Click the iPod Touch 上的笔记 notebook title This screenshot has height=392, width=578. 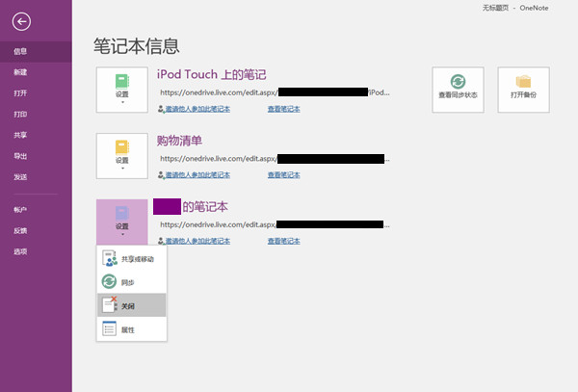(212, 74)
